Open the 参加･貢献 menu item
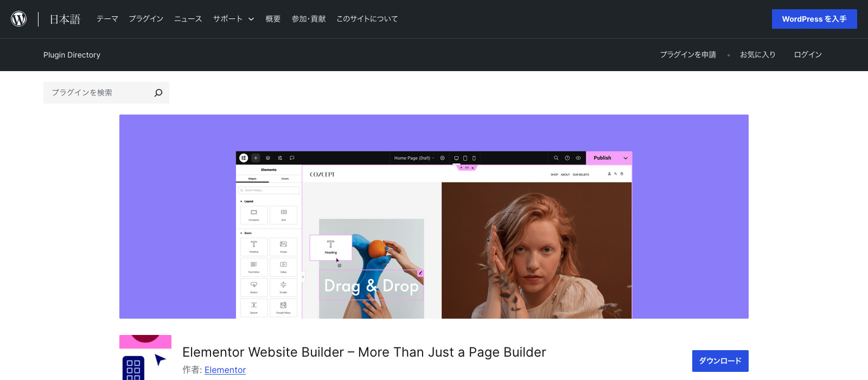This screenshot has height=380, width=868. (x=309, y=19)
